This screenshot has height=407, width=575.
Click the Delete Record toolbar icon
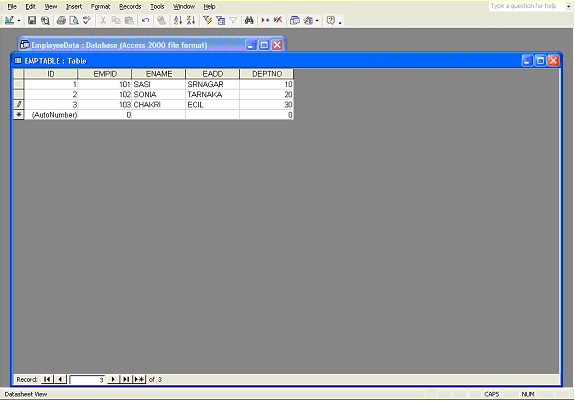pos(278,21)
